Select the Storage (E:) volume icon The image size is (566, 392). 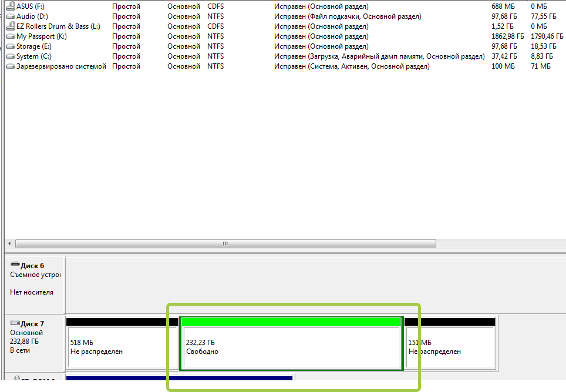[x=11, y=46]
